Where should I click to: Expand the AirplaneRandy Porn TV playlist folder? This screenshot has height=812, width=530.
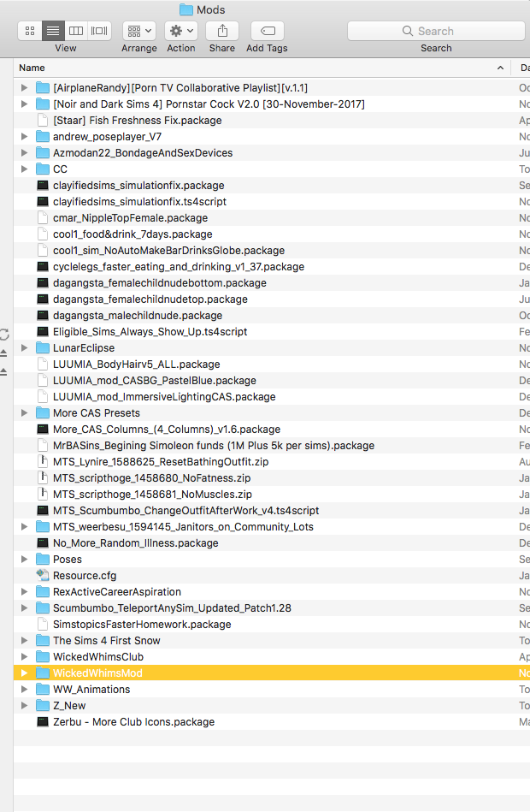(24, 88)
